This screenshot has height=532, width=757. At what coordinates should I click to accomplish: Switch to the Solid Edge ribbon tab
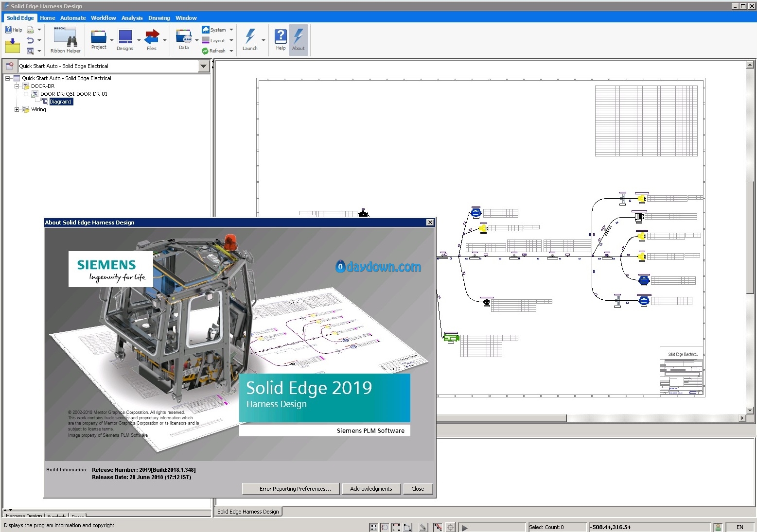click(x=20, y=18)
